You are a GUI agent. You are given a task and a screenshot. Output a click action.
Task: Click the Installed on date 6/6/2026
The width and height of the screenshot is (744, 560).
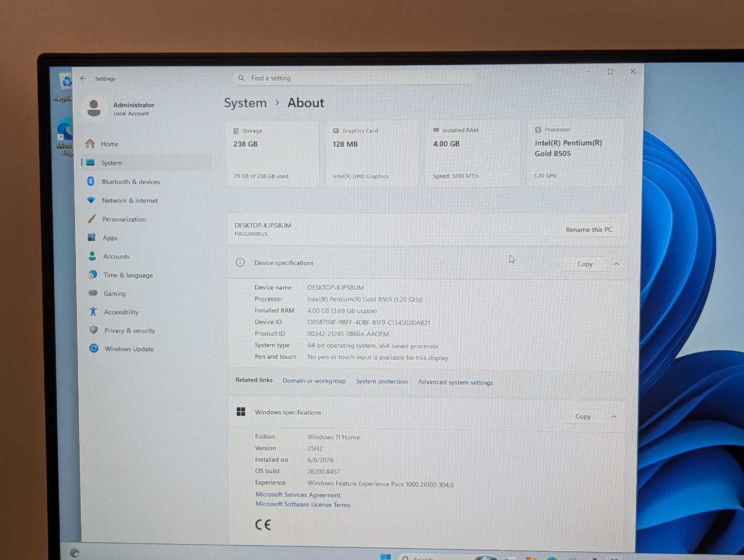(x=321, y=460)
